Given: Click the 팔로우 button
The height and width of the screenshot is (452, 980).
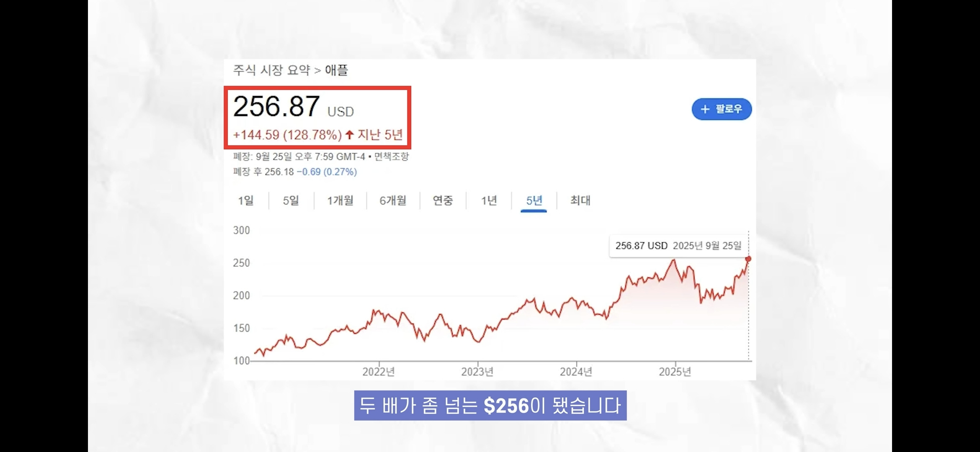Looking at the screenshot, I should (721, 109).
